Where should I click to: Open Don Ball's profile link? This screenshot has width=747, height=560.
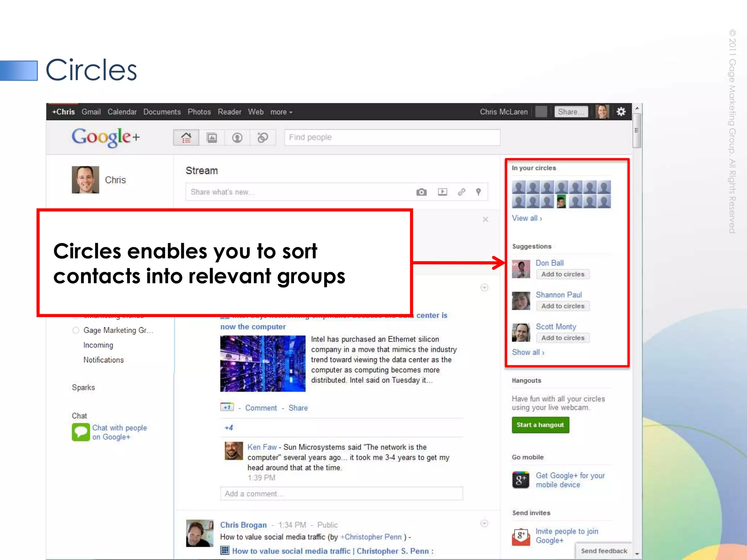tap(550, 263)
